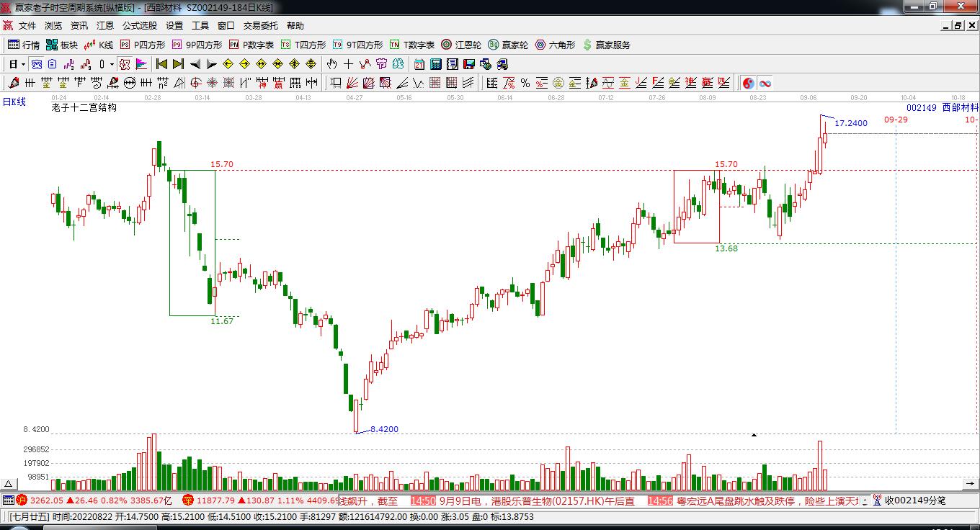Click the 老子十二宫结构 indicator label
The width and height of the screenshot is (980, 530).
click(x=84, y=107)
